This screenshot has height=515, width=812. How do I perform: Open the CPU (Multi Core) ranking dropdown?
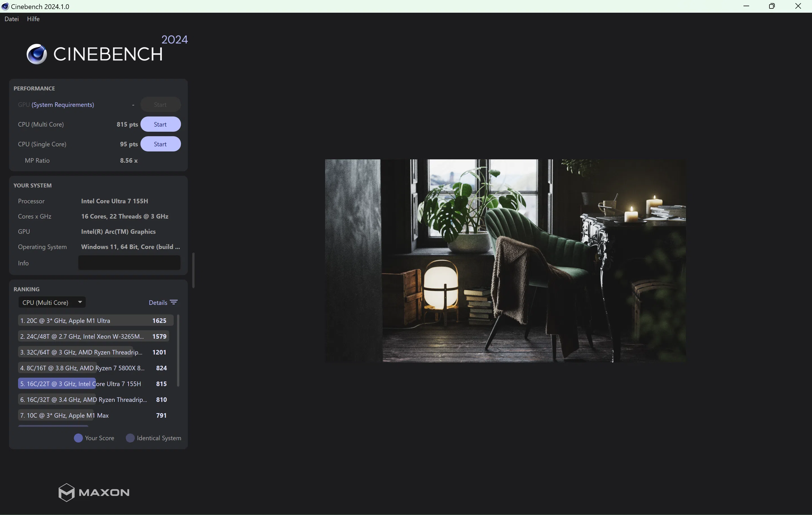coord(52,302)
